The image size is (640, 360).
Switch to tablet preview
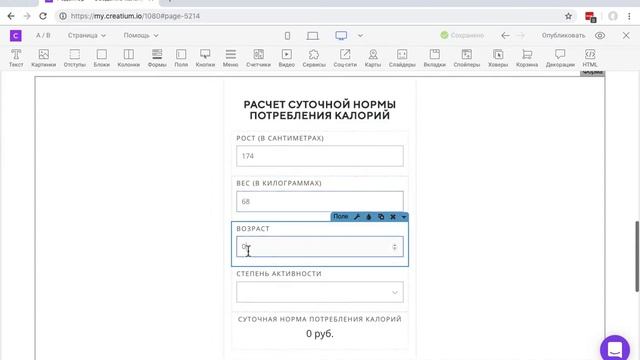[313, 36]
